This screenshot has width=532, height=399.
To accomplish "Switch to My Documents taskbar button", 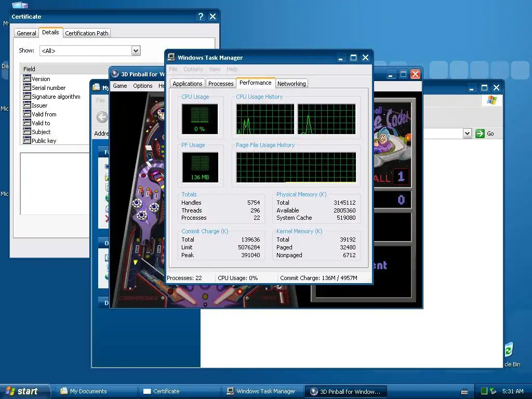I will (97, 391).
